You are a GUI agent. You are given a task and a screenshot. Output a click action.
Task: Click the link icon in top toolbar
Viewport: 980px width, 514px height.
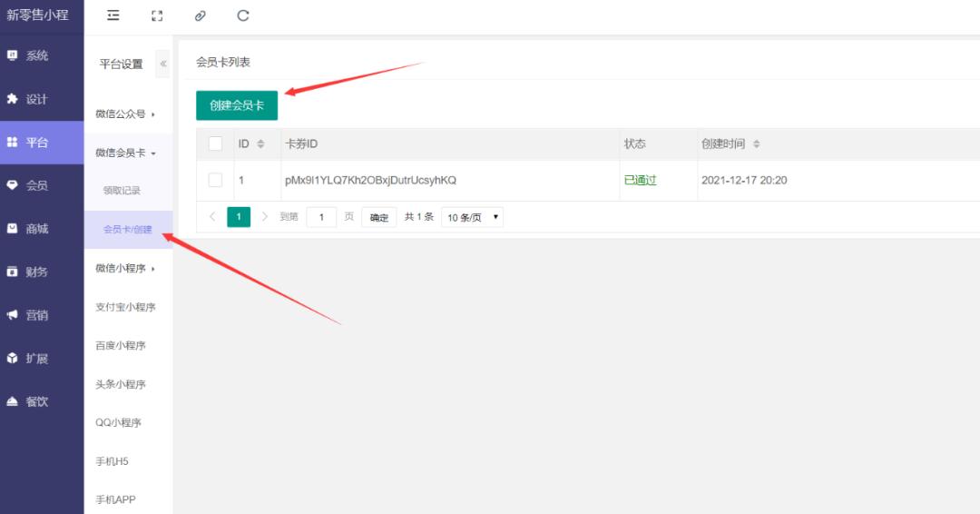pyautogui.click(x=200, y=15)
